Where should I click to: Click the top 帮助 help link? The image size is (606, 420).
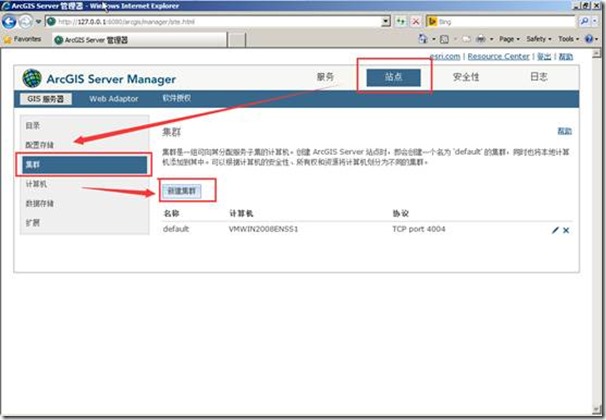(565, 56)
